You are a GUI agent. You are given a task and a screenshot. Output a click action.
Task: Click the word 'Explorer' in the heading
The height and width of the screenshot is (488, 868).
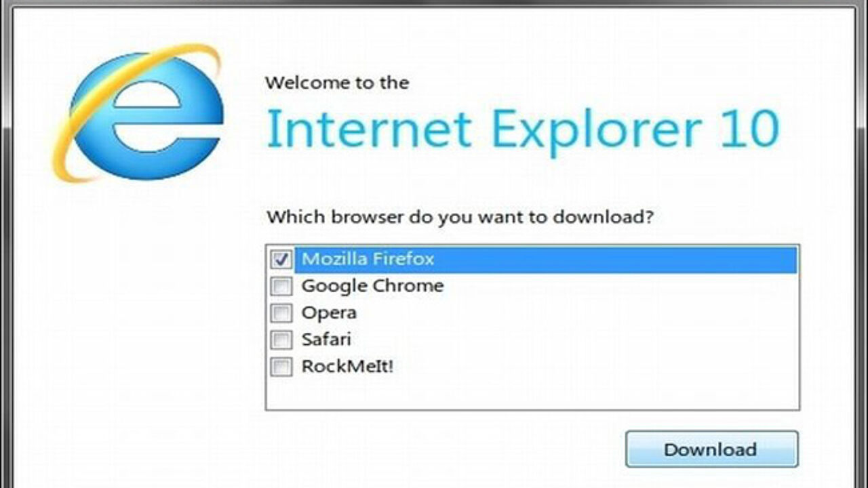click(596, 130)
